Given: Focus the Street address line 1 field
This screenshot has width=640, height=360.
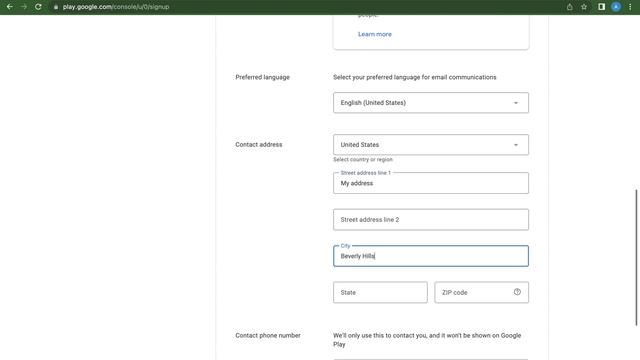Looking at the screenshot, I should point(431,183).
